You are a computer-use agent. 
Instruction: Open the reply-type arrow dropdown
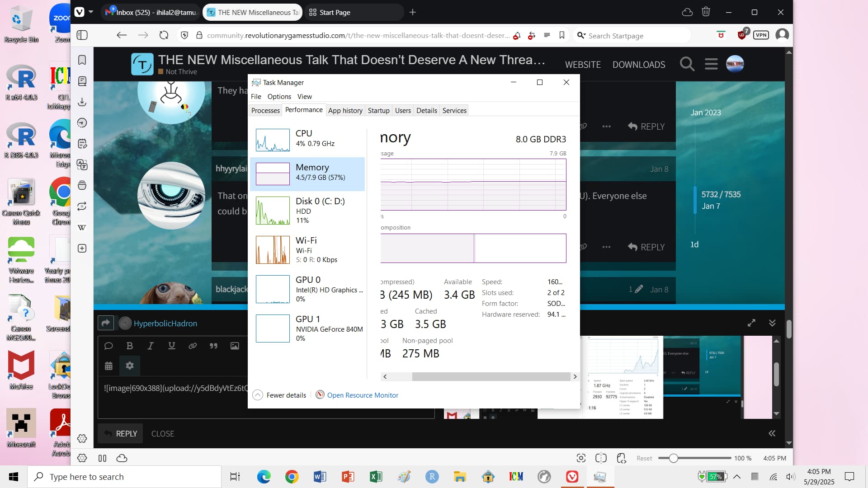(x=106, y=323)
